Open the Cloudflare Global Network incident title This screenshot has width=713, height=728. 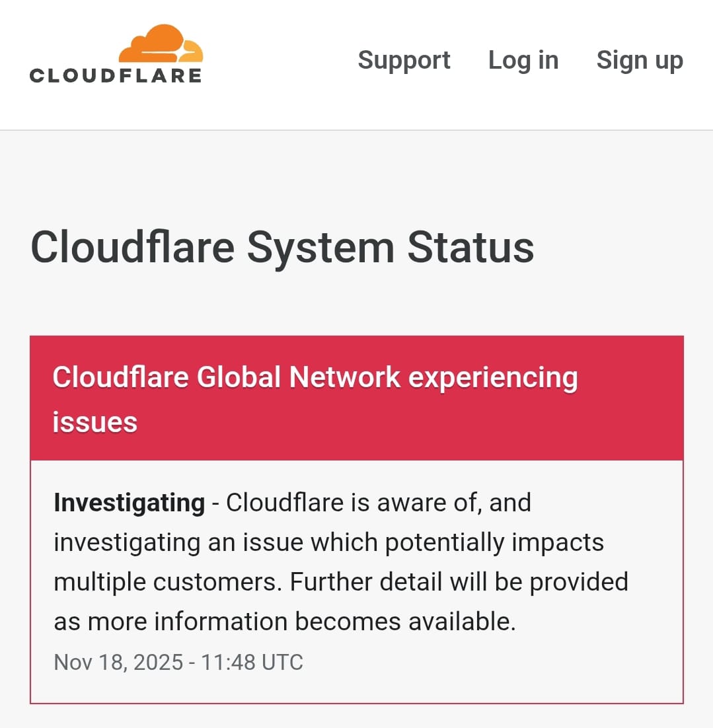[315, 378]
